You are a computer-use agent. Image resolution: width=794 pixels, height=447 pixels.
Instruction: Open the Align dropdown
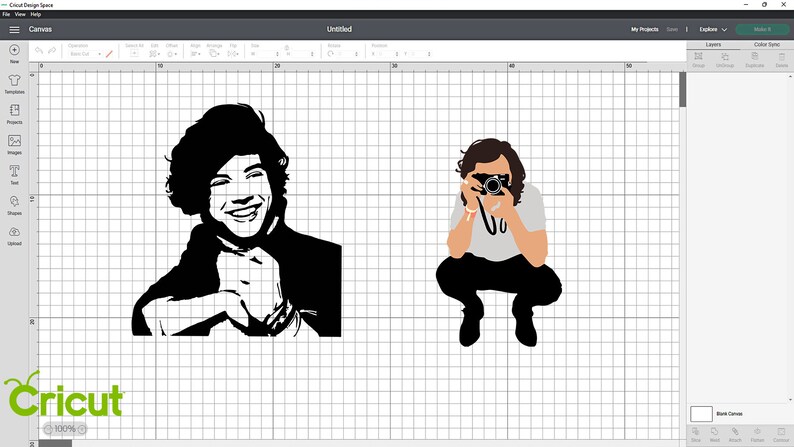[195, 53]
